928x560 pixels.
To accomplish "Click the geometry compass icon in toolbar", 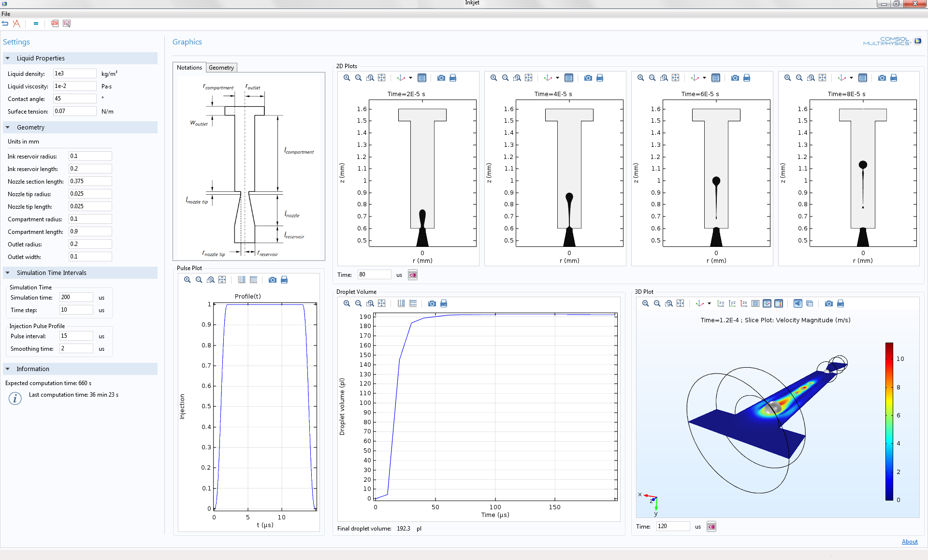I will pyautogui.click(x=16, y=23).
